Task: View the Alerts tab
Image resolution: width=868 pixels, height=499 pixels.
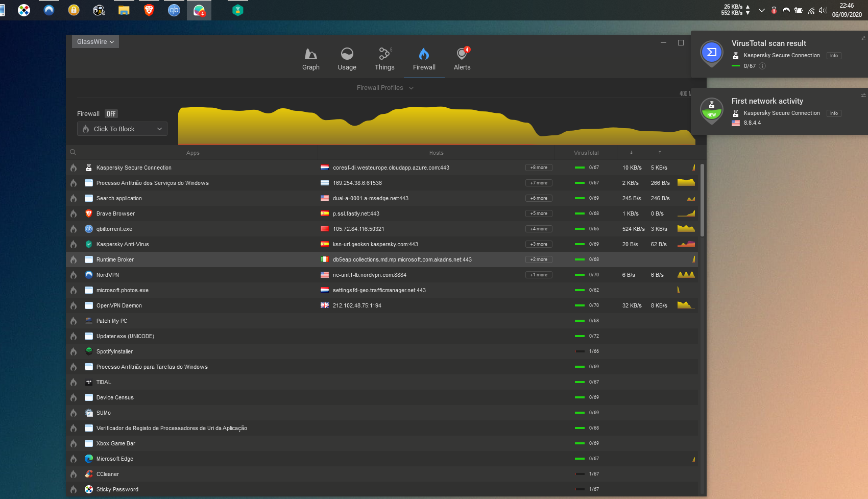Action: click(x=462, y=59)
